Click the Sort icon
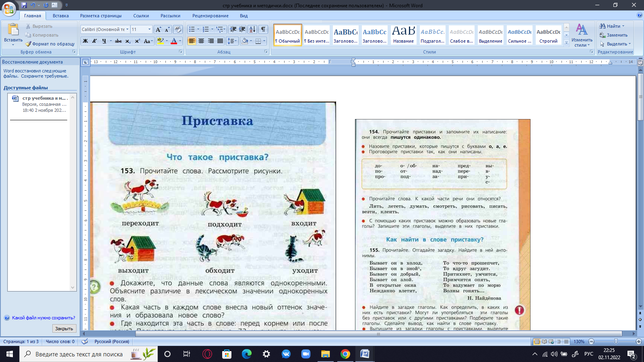 252,29
